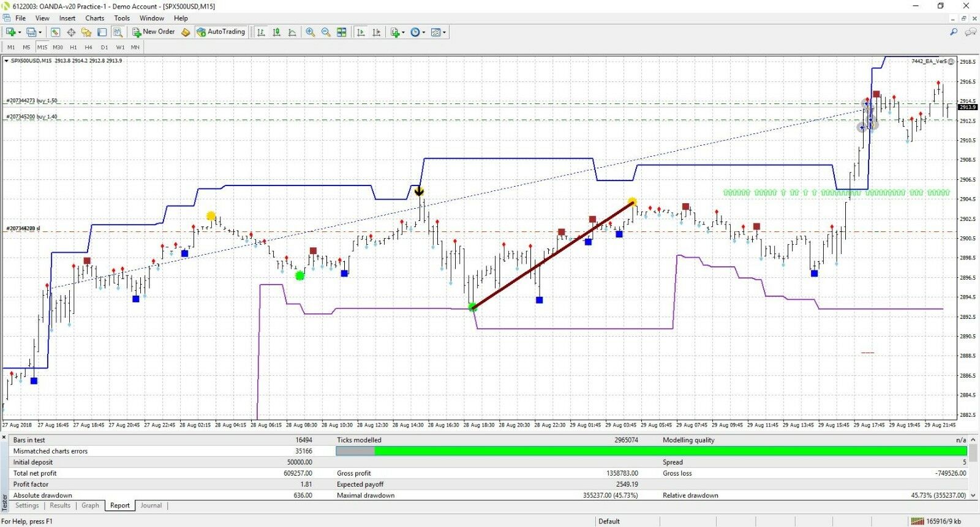This screenshot has height=527, width=980.
Task: Click the search magnifier icon top right
Action: 954,32
